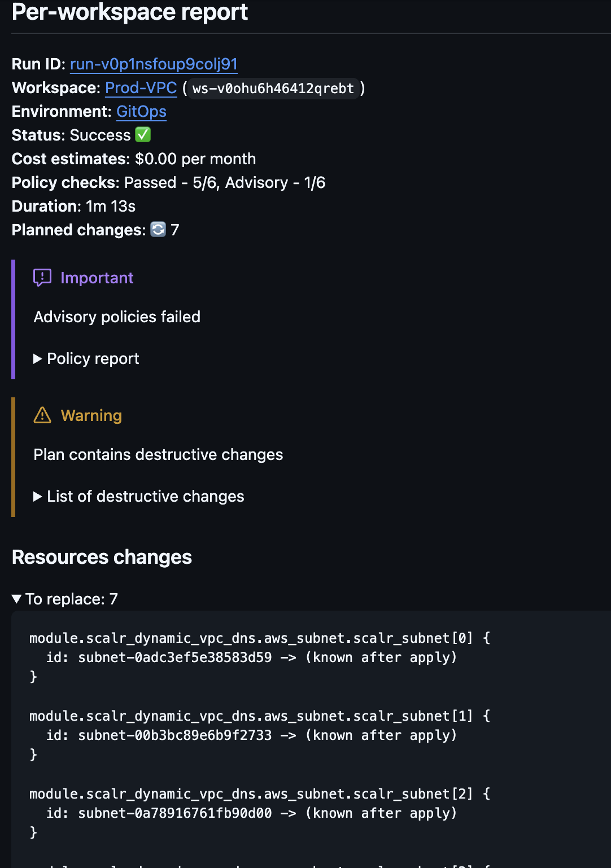Click the Policy checks Passed 5/6 line
Image resolution: width=611 pixels, height=868 pixels.
[x=168, y=183]
